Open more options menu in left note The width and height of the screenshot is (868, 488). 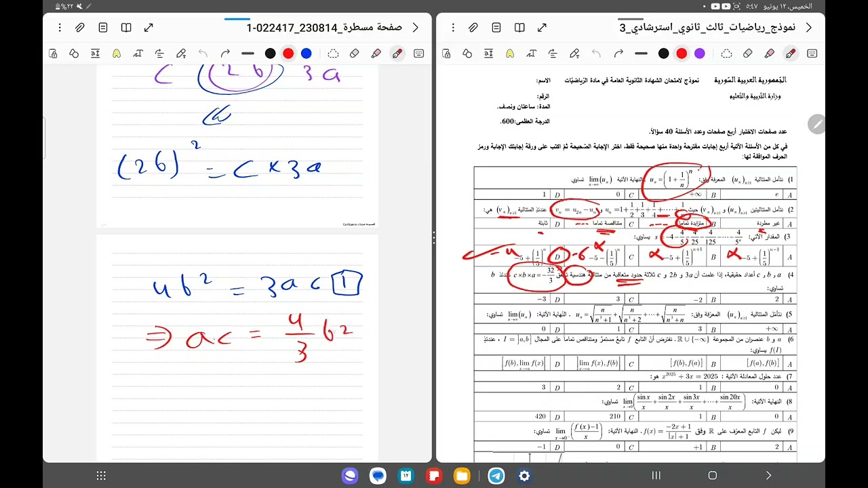pyautogui.click(x=60, y=28)
